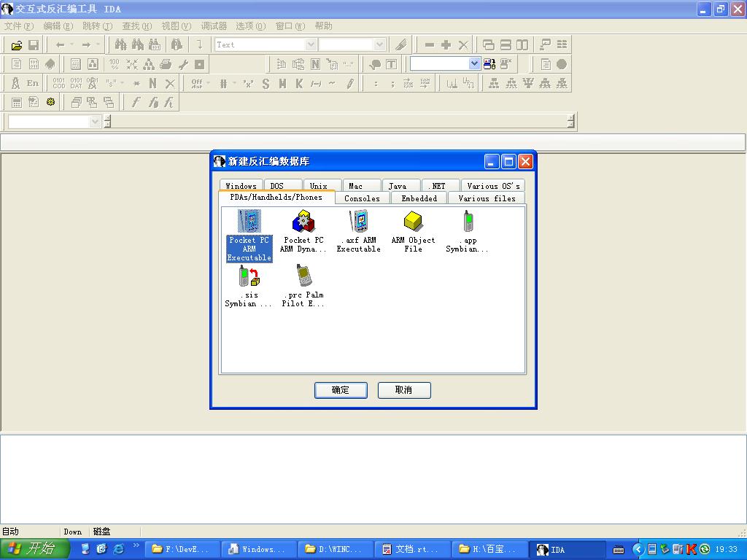Open the 跳转 (Jump) menu

click(97, 26)
